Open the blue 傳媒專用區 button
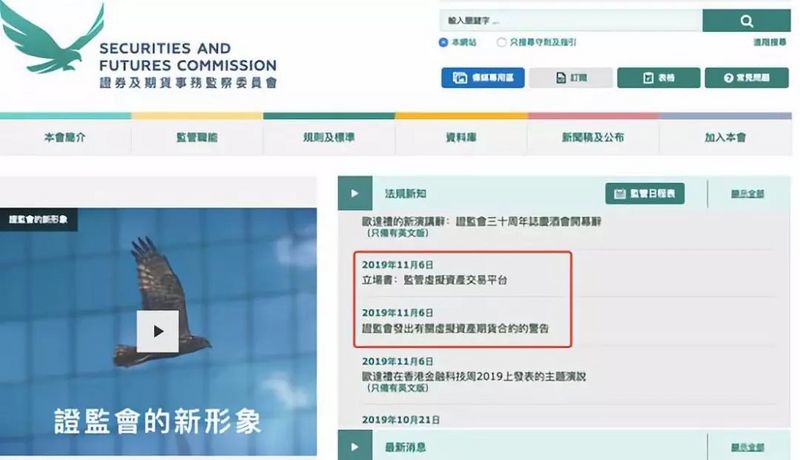 point(483,78)
